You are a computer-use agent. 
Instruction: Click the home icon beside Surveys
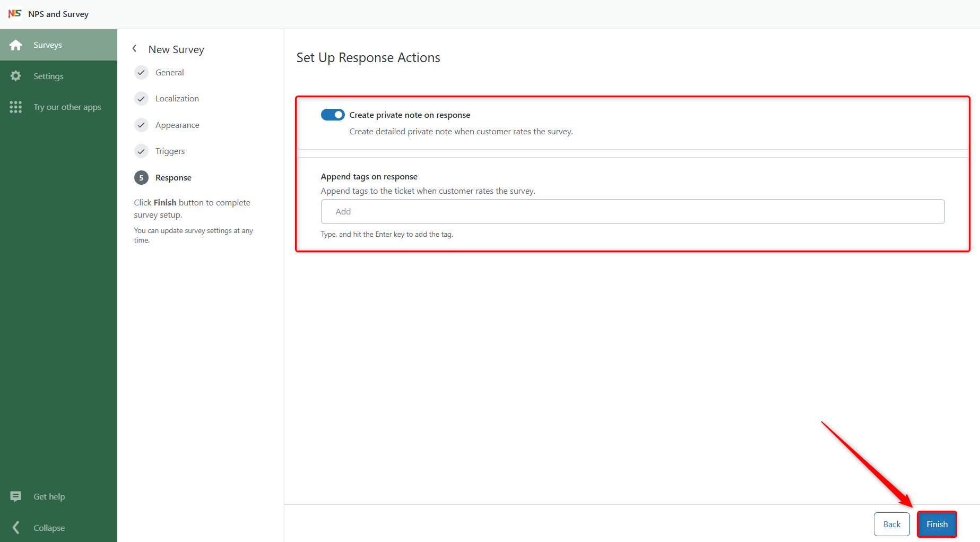16,45
